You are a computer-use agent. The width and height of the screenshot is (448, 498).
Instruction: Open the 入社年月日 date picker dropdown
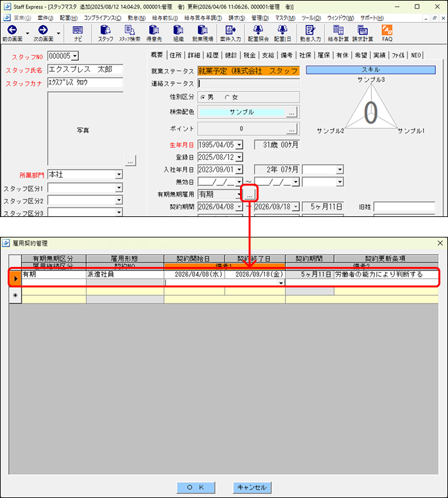tap(239, 169)
